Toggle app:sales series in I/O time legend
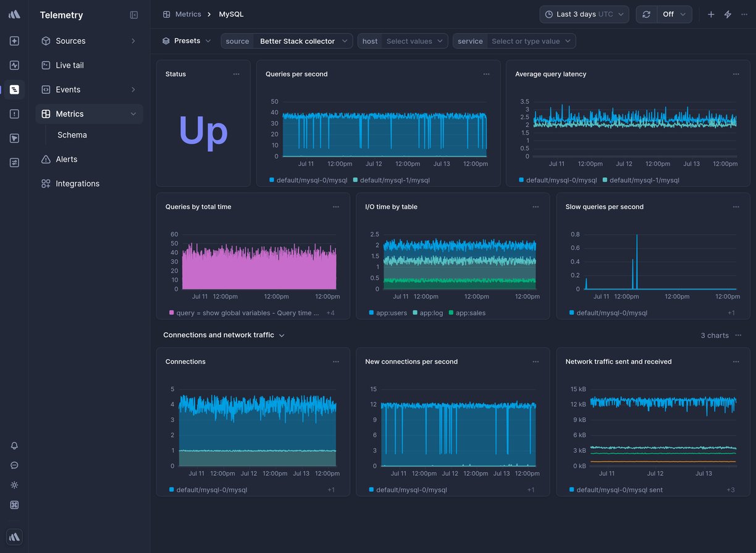This screenshot has height=553, width=756. pos(467,313)
